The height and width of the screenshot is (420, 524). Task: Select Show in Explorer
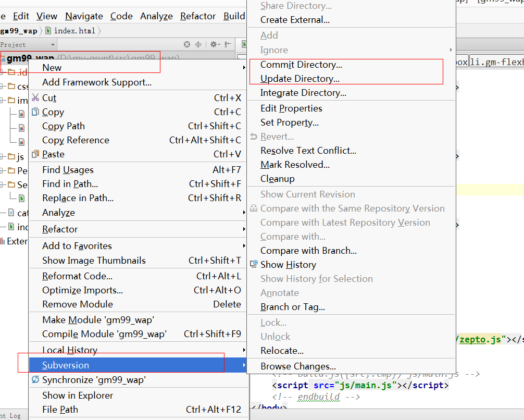click(x=138, y=396)
